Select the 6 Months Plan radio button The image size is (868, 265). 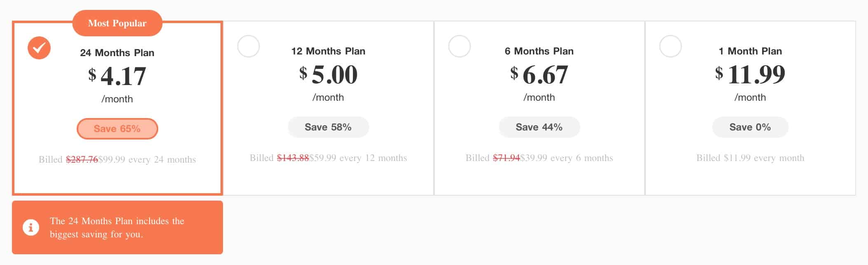pos(460,46)
